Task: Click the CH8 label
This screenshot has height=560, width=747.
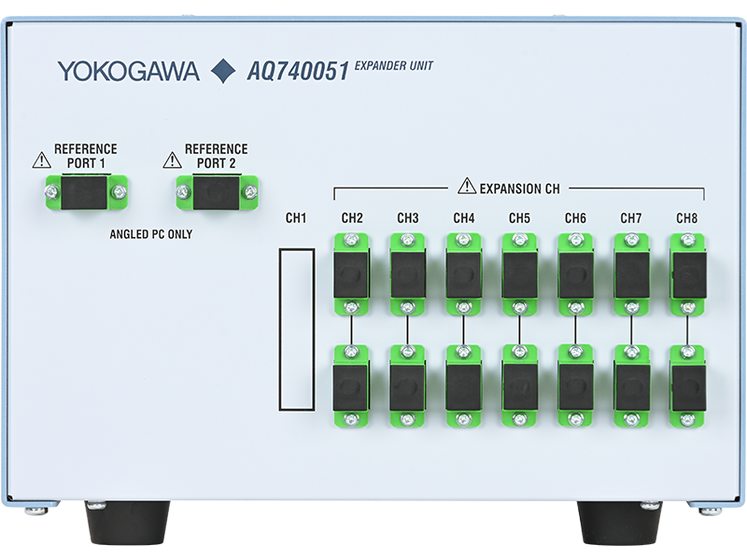Action: point(687,218)
